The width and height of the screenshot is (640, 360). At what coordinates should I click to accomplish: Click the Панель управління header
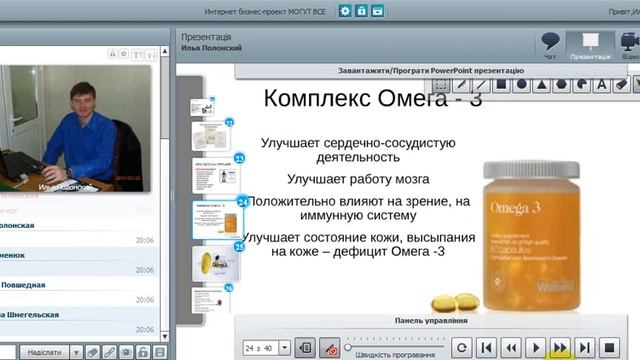coord(431,320)
